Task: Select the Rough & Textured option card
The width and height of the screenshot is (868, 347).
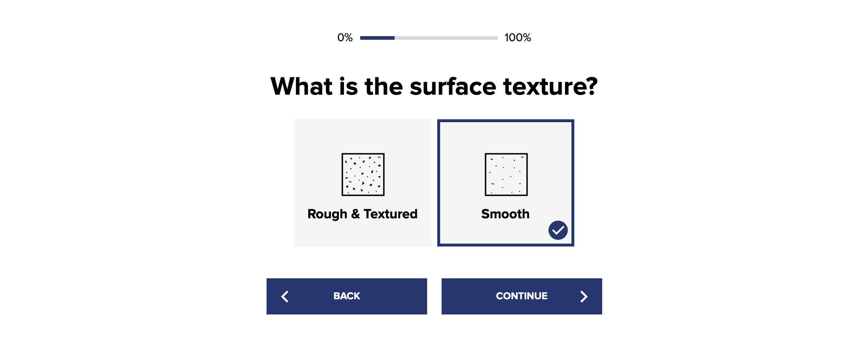Action: point(363,183)
